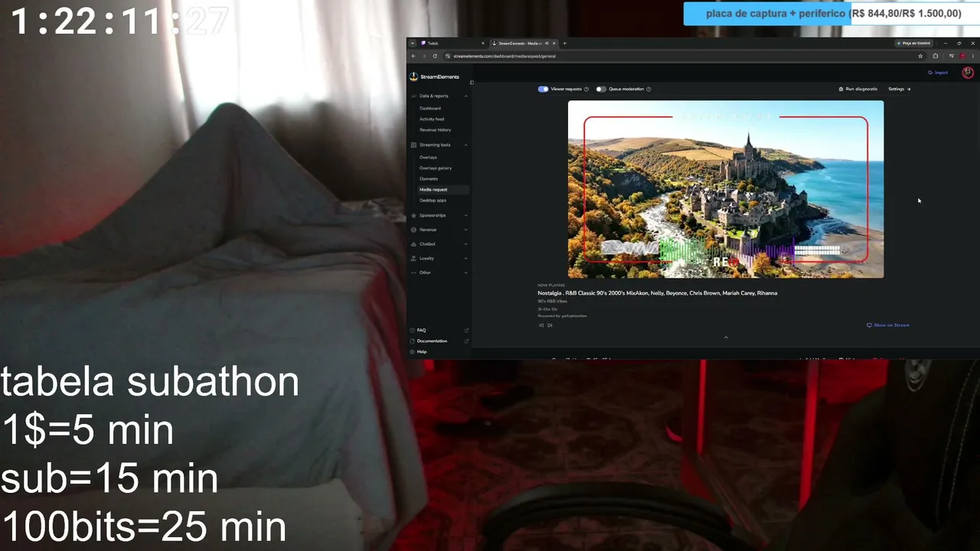Viewport: 980px width, 551px height.
Task: Bookmark this page with the star icon
Action: pyautogui.click(x=920, y=56)
